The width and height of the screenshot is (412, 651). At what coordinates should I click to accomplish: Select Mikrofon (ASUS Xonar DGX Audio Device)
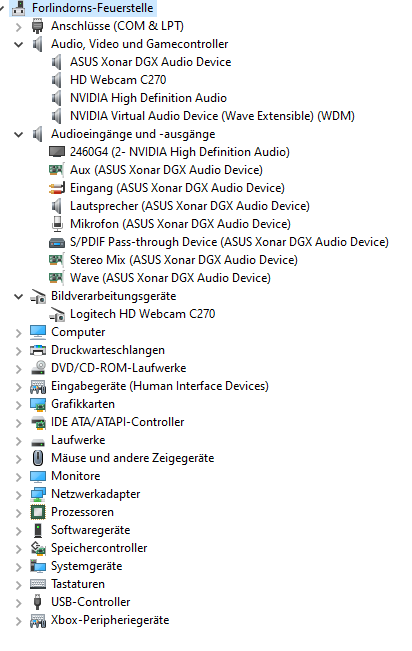pyautogui.click(x=180, y=224)
